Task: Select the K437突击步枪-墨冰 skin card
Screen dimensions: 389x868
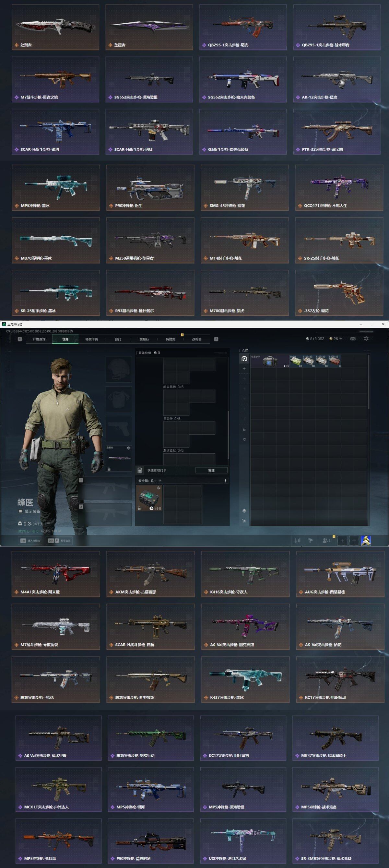Action: coord(245,679)
